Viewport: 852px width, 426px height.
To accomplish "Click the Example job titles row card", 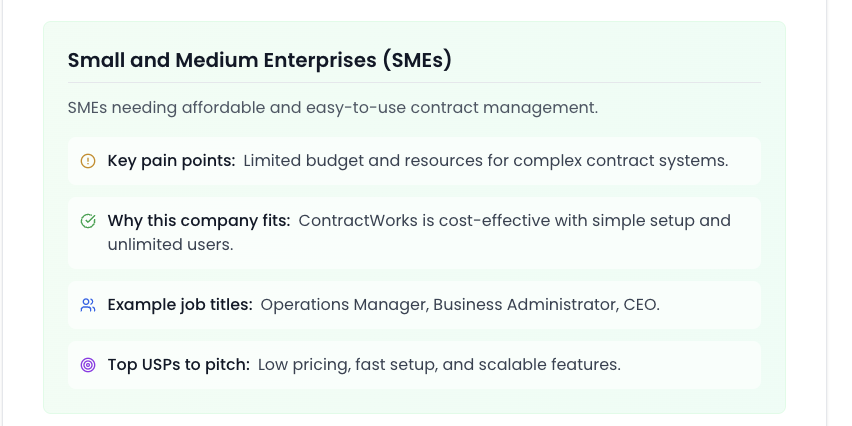I will tap(414, 305).
